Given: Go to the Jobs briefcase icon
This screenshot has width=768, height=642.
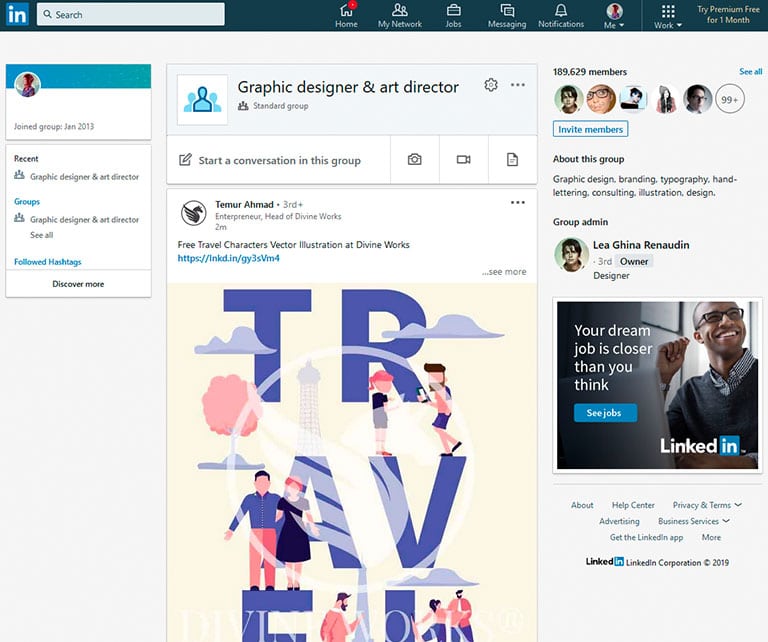Looking at the screenshot, I should point(453,16).
